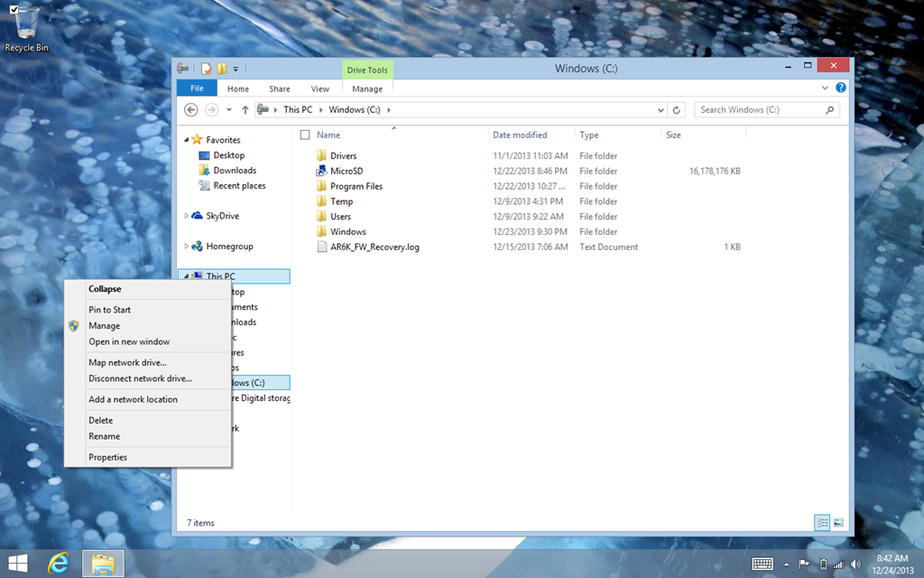Tick the select-all checkbox beside Name column
Image resolution: width=924 pixels, height=578 pixels.
click(305, 135)
